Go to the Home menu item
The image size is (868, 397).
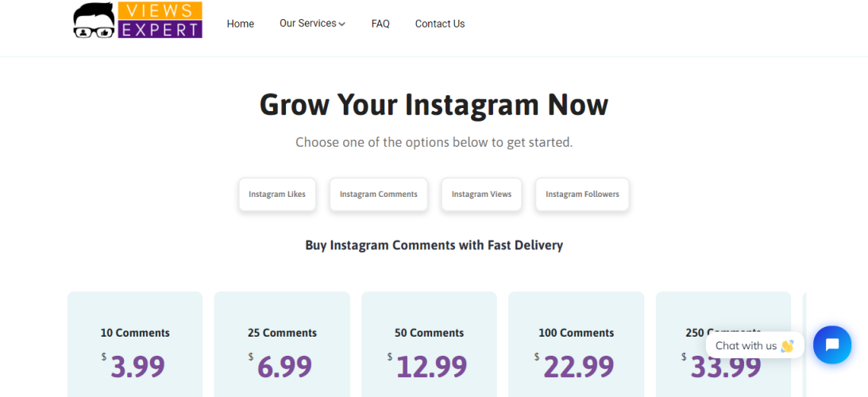[240, 24]
